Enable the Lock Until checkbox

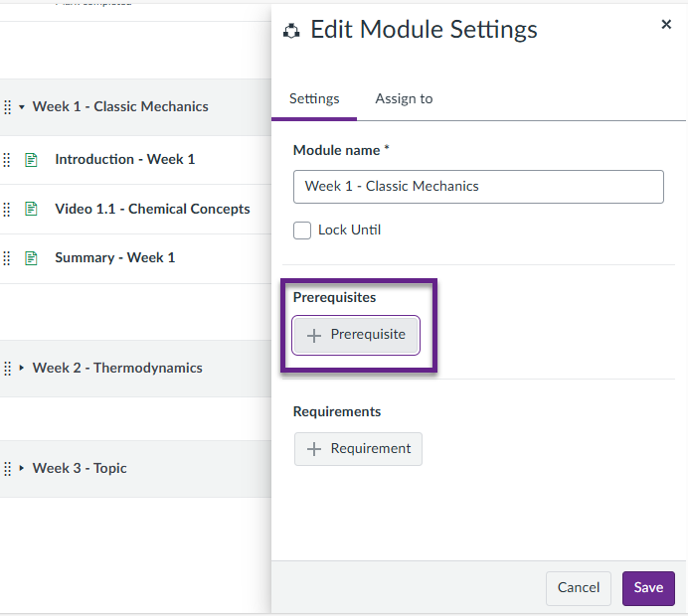(302, 231)
